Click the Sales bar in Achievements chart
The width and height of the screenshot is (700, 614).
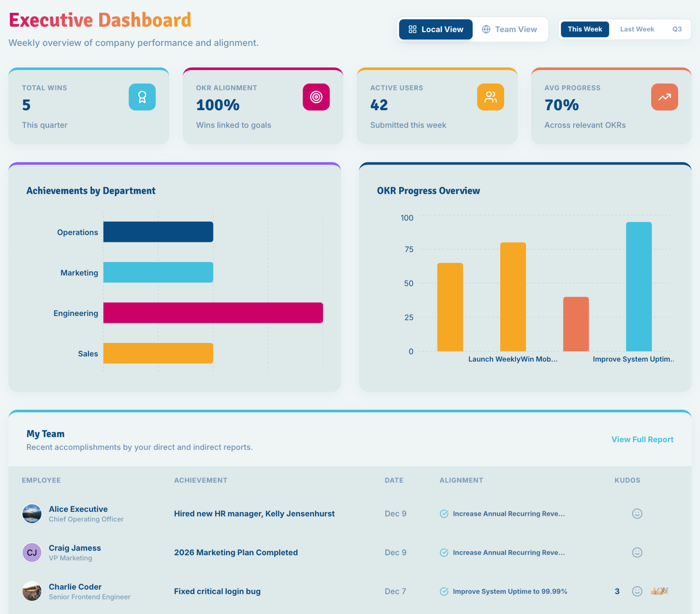[158, 353]
